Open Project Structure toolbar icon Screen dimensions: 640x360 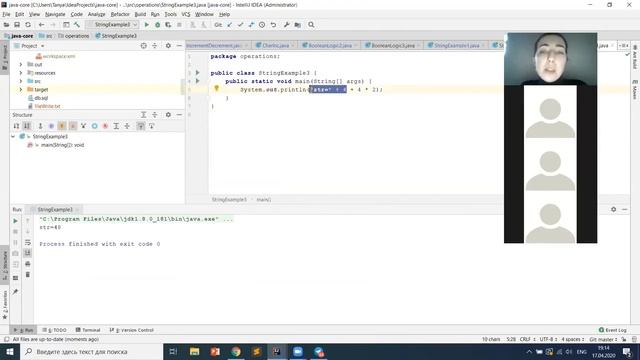tap(298, 25)
